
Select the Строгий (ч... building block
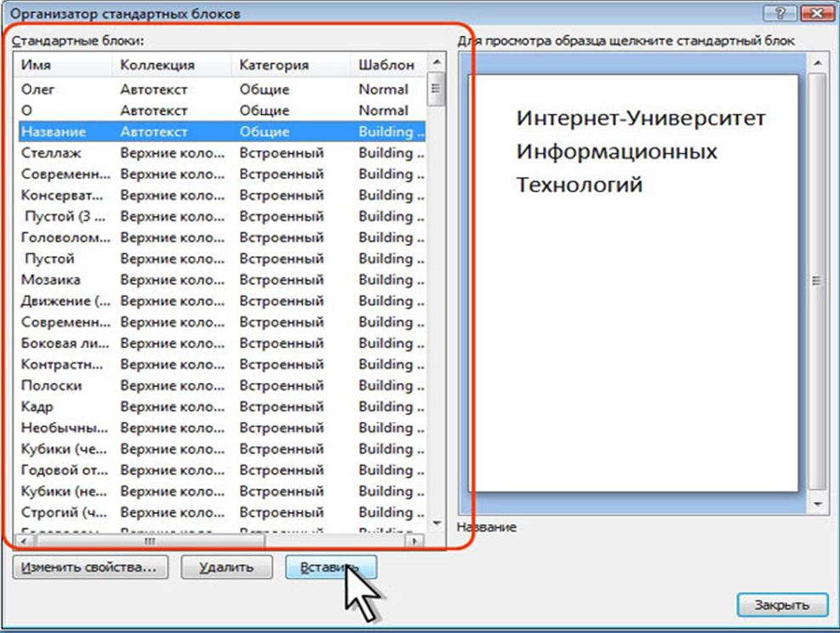222,512
